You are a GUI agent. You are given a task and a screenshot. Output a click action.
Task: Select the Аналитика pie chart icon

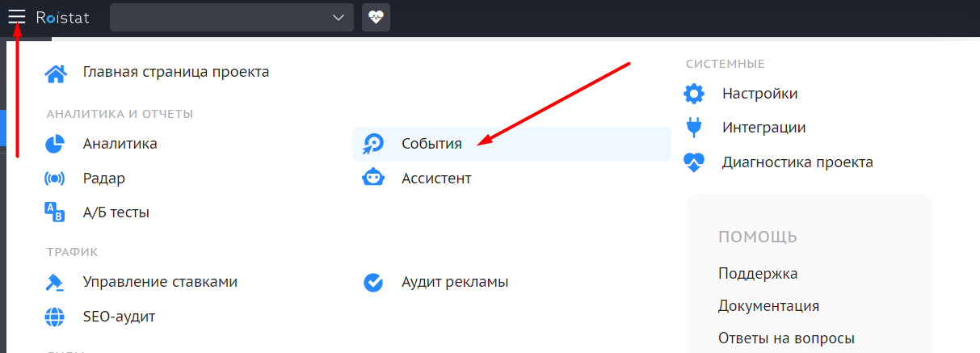click(54, 144)
